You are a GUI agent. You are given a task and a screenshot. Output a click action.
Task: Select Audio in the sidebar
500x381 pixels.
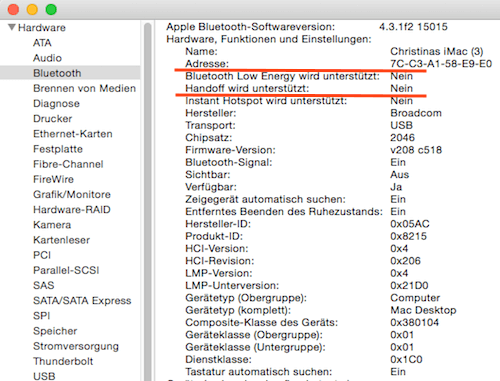click(47, 58)
